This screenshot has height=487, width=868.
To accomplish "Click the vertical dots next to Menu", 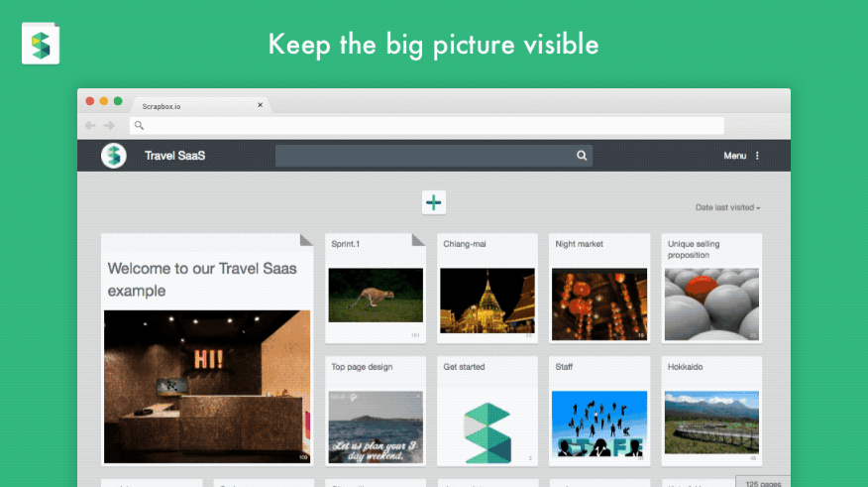I will [x=757, y=156].
